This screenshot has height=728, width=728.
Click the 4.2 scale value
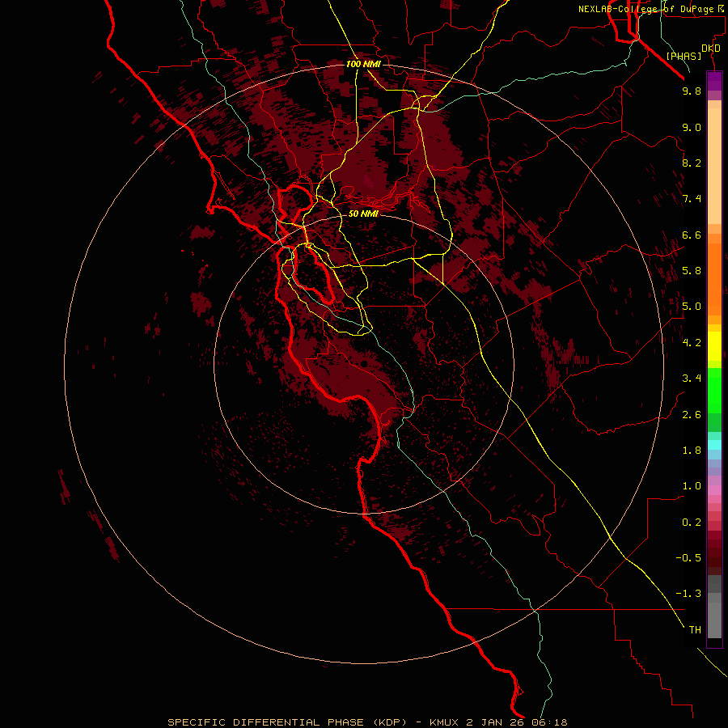tap(692, 343)
